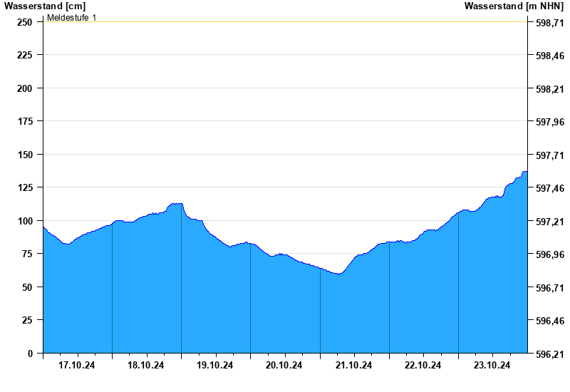The width and height of the screenshot is (570, 392).
Task: Select the 'Meldestufe 1' threshold label
Action: pyautogui.click(x=71, y=17)
